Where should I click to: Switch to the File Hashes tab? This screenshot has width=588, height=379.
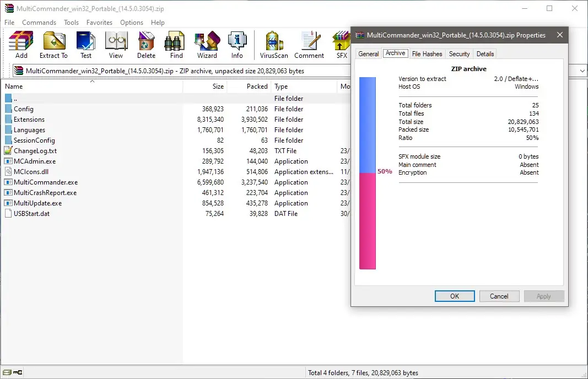[x=427, y=53]
